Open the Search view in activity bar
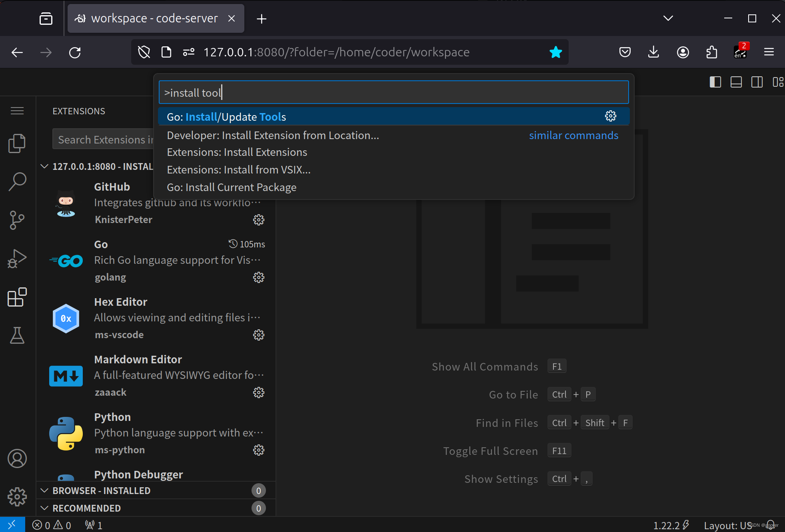The image size is (785, 532). click(x=17, y=181)
